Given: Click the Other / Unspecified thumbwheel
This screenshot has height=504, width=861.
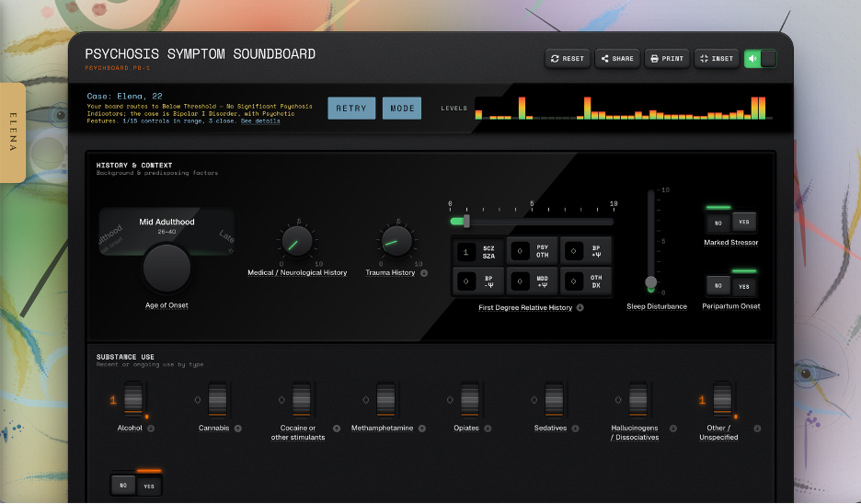Looking at the screenshot, I should tap(722, 400).
